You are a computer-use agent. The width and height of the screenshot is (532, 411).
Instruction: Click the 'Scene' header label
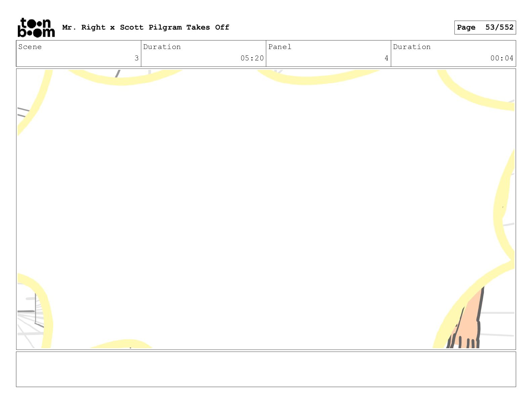point(30,47)
